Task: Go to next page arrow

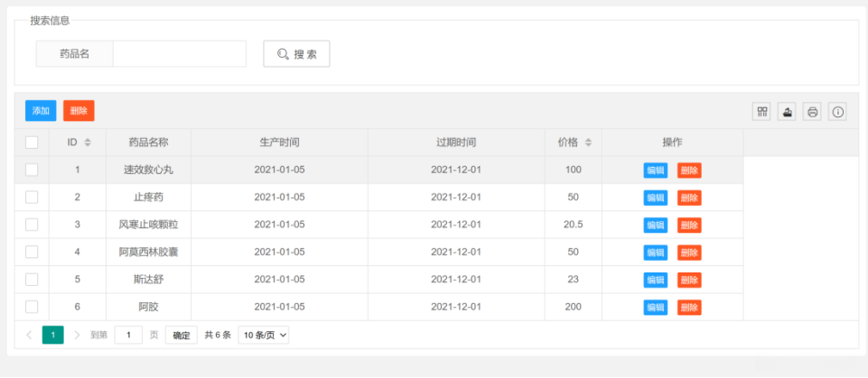Action: [x=77, y=336]
